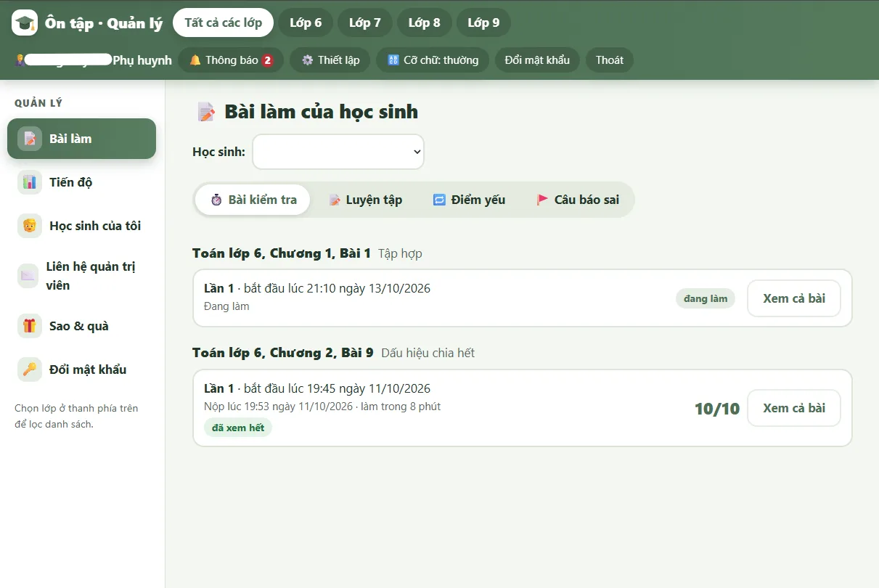Click the đã xem hết badge
This screenshot has height=588, width=879.
pos(238,428)
